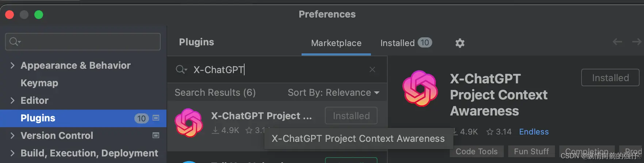Navigate forward with the right arrow
Screen dimensions: 644x163
coord(637,42)
